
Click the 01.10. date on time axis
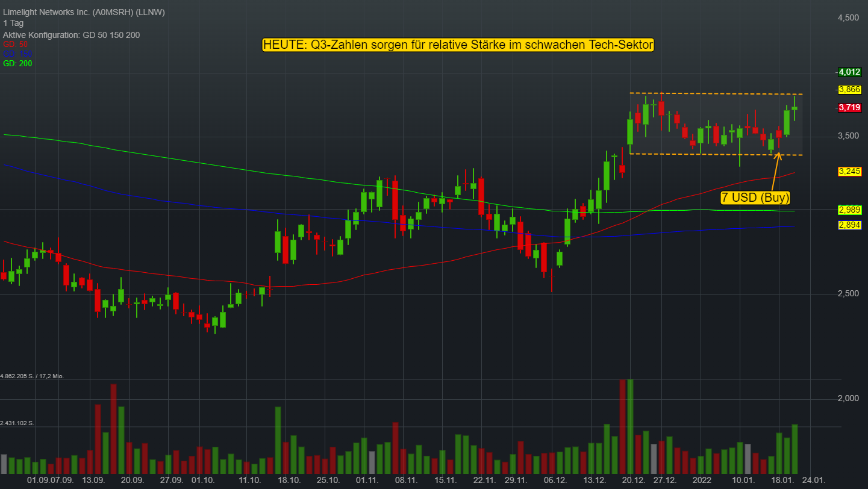pos(203,481)
